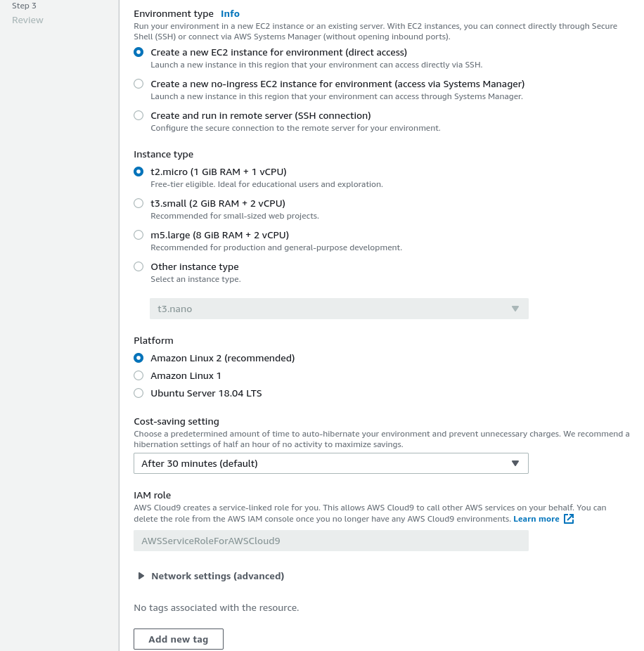Screen dimensions: 644x651
Task: Choose t3.small instance type
Action: (x=139, y=203)
